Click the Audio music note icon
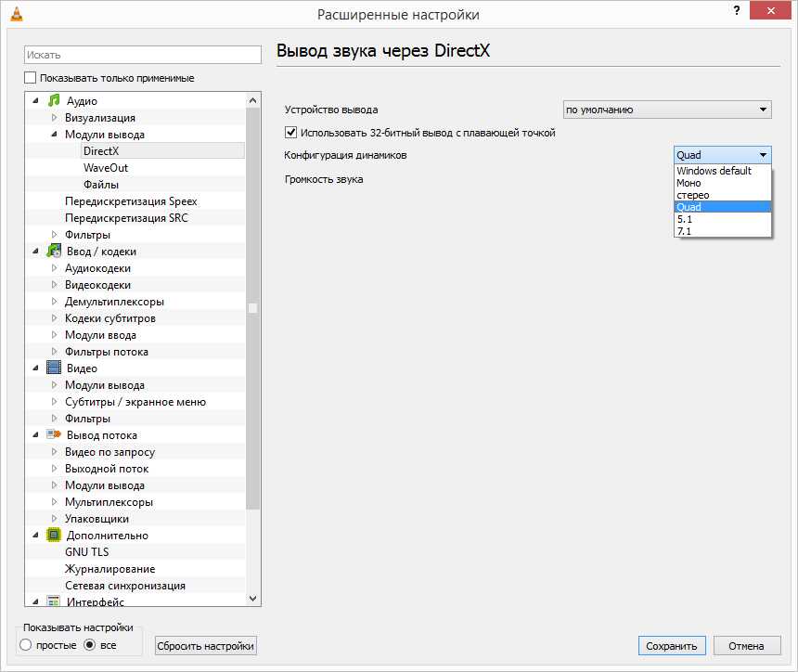The width and height of the screenshot is (798, 672). pyautogui.click(x=54, y=101)
